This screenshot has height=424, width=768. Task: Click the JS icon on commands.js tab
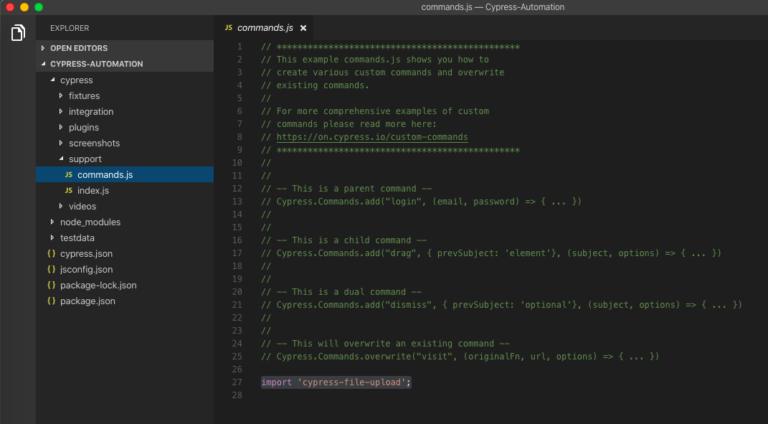click(229, 27)
